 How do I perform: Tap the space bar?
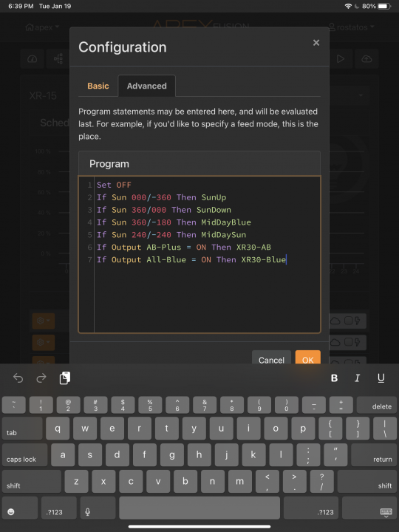coord(199,508)
